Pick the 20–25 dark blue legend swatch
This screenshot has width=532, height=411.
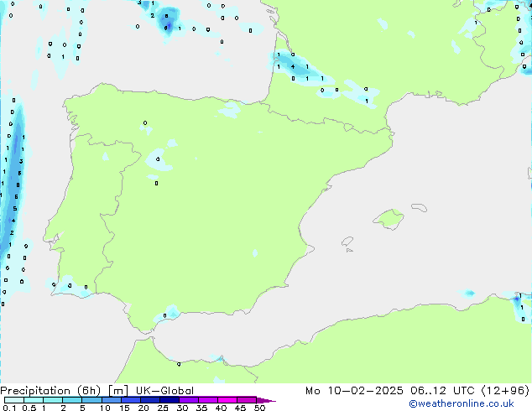[150, 400]
